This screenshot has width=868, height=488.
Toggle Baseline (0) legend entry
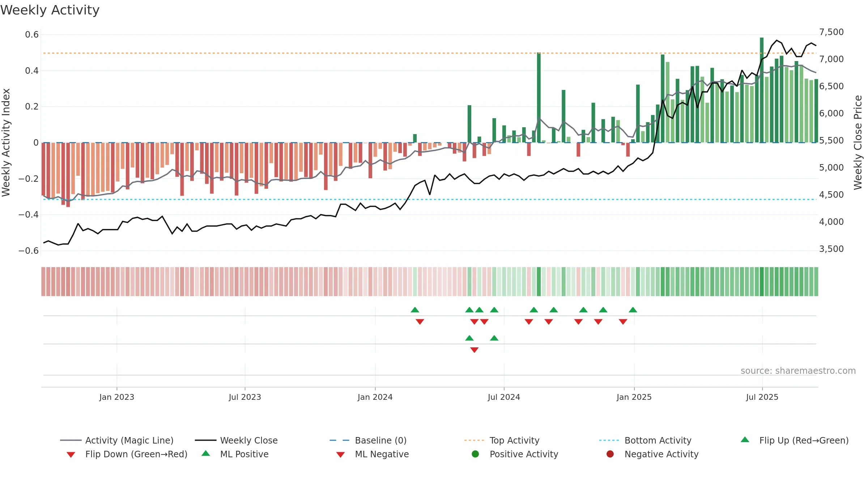click(368, 440)
